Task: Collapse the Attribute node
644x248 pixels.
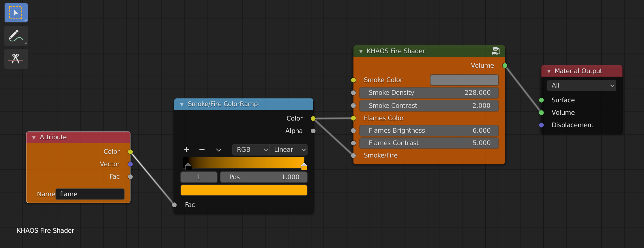Action: pos(34,138)
